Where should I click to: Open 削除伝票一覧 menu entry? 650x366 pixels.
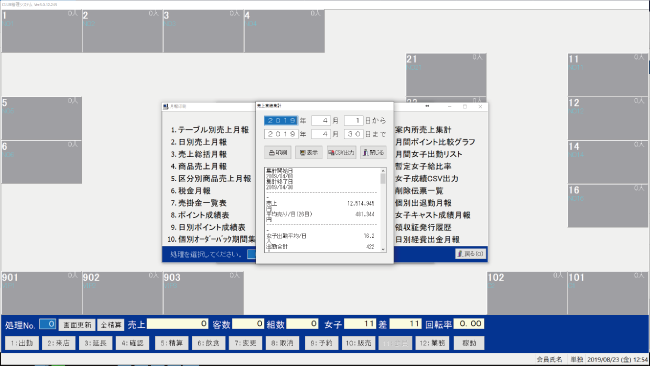pos(419,191)
